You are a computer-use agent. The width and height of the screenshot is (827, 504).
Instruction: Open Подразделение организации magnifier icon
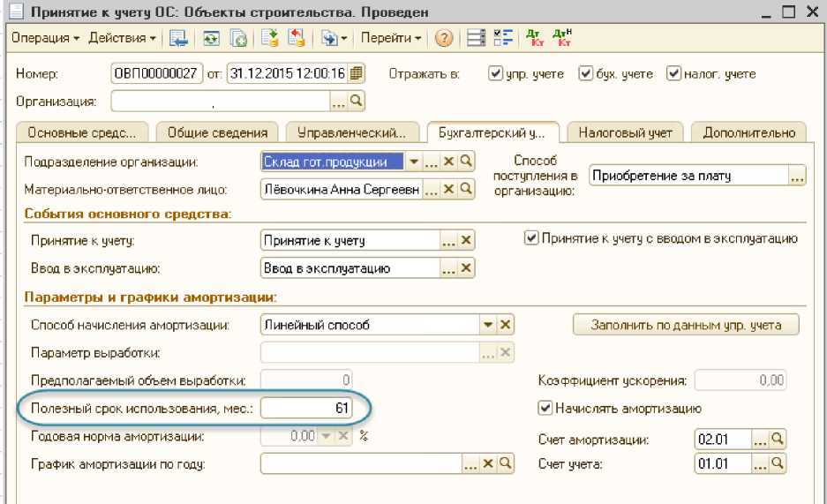point(466,162)
